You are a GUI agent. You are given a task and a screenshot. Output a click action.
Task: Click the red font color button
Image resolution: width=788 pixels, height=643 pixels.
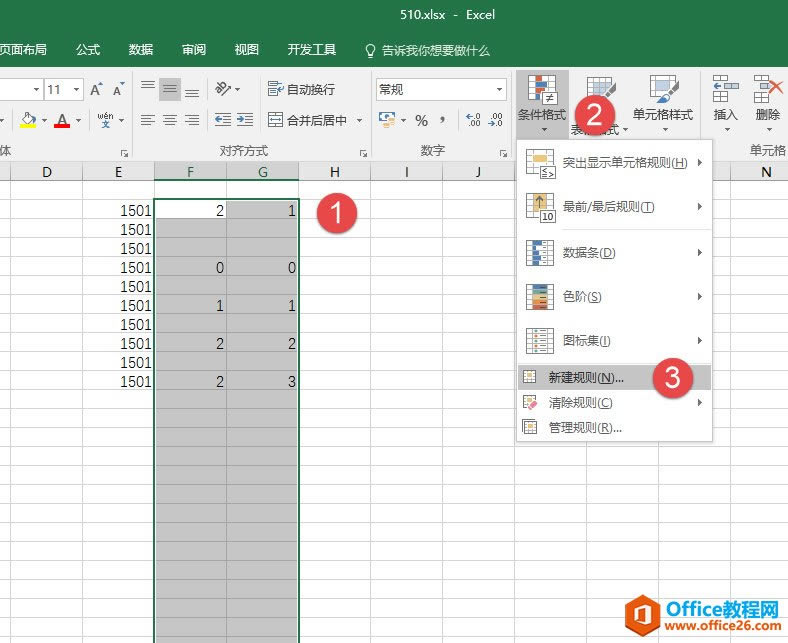point(62,121)
